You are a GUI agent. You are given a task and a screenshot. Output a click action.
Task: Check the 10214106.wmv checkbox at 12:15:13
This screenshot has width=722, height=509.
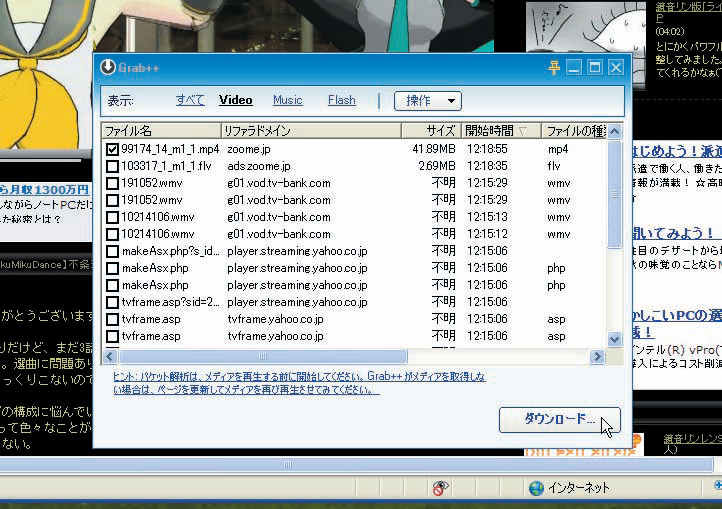(112, 217)
